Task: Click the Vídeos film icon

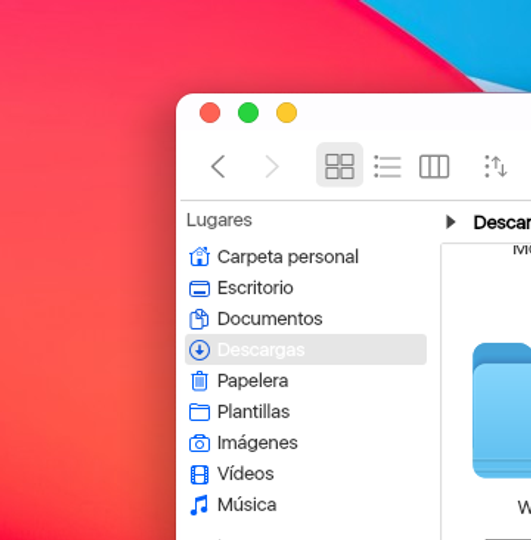Action: 199,474
